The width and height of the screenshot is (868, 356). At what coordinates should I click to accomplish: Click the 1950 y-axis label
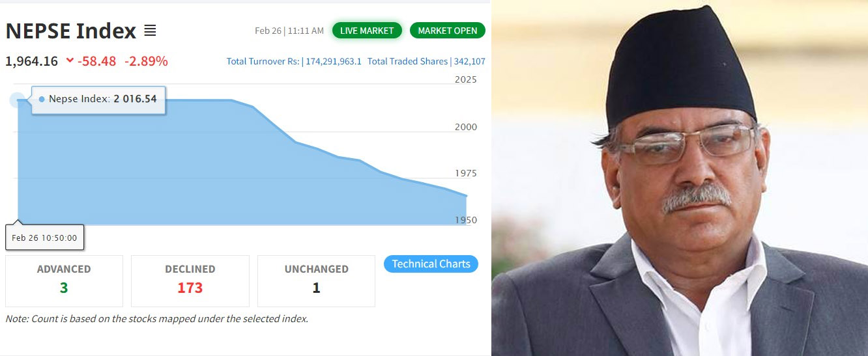click(x=465, y=220)
